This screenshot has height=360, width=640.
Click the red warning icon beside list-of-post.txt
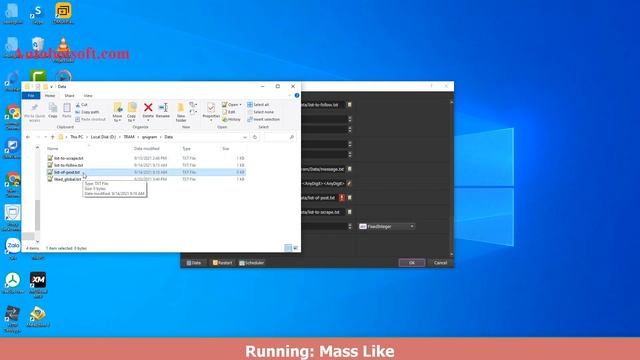pos(342,198)
